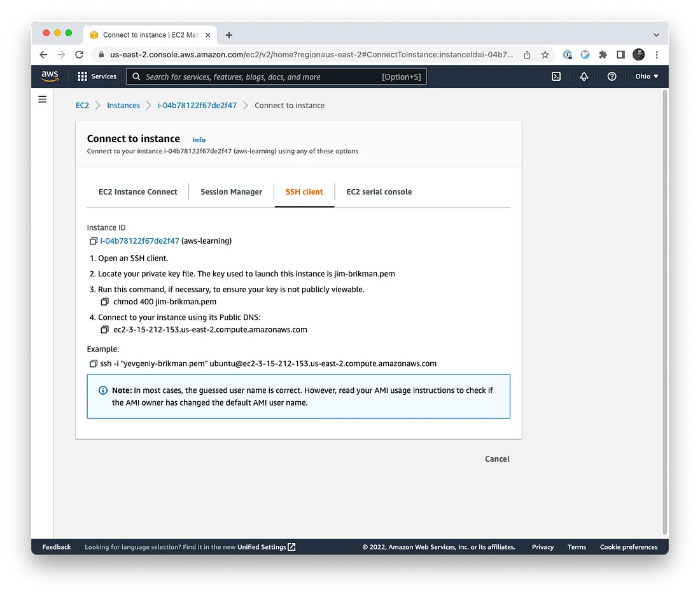Copy the example ssh command
Image resolution: width=700 pixels, height=596 pixels.
pos(94,364)
